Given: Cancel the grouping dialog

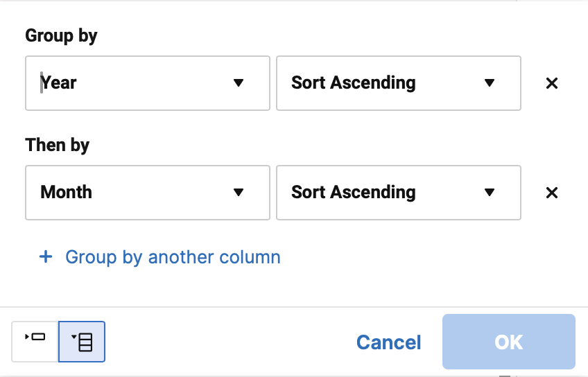Looking at the screenshot, I should click(388, 342).
